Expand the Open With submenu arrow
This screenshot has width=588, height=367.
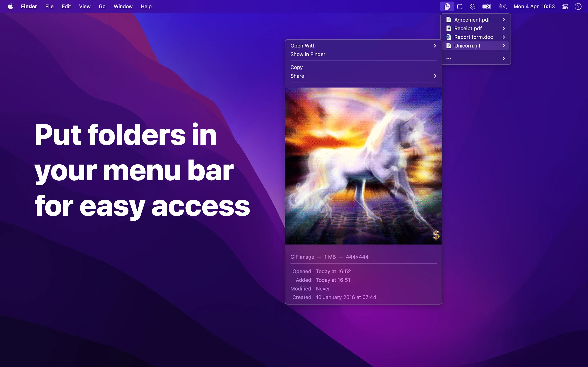click(435, 46)
